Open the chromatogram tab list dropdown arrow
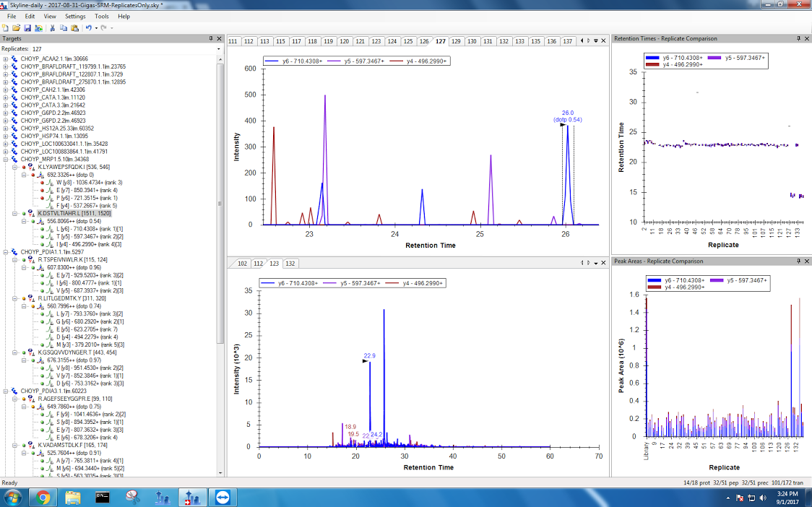This screenshot has width=812, height=507. (596, 41)
